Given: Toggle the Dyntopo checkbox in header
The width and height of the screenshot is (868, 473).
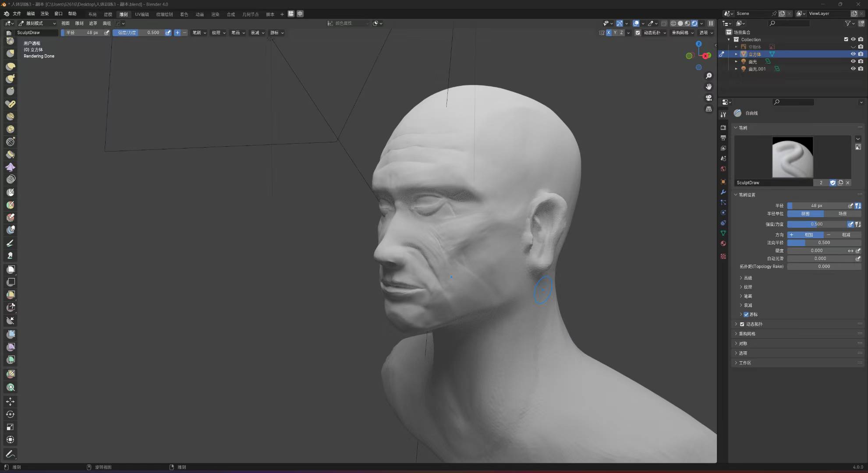Looking at the screenshot, I should pyautogui.click(x=638, y=33).
